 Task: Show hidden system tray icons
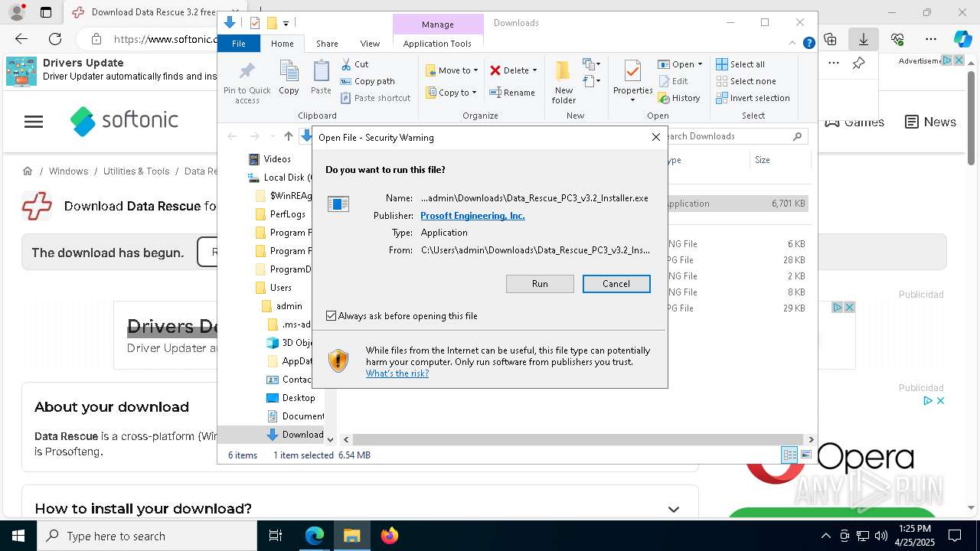click(825, 536)
